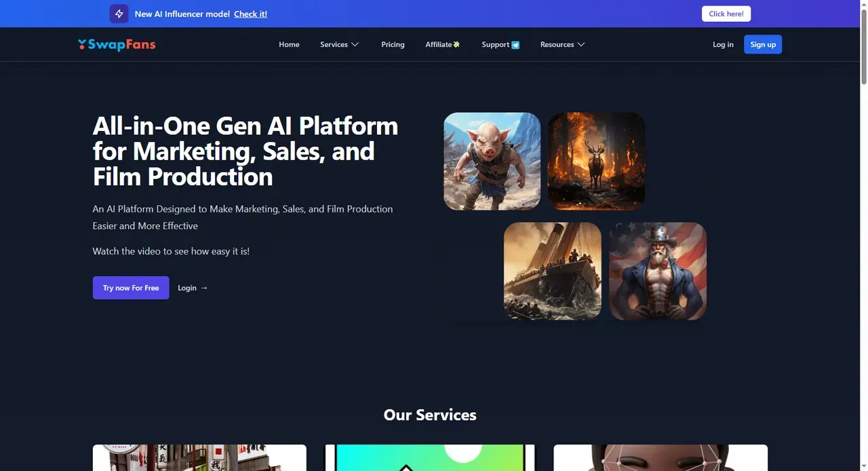Click the Login arrow link in hero
The height and width of the screenshot is (471, 868).
pyautogui.click(x=193, y=288)
